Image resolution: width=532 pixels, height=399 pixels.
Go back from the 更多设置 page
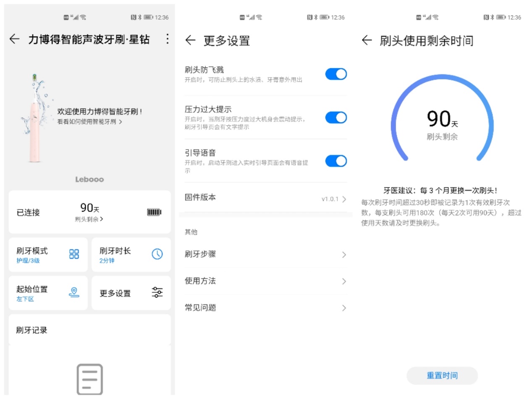coord(190,41)
